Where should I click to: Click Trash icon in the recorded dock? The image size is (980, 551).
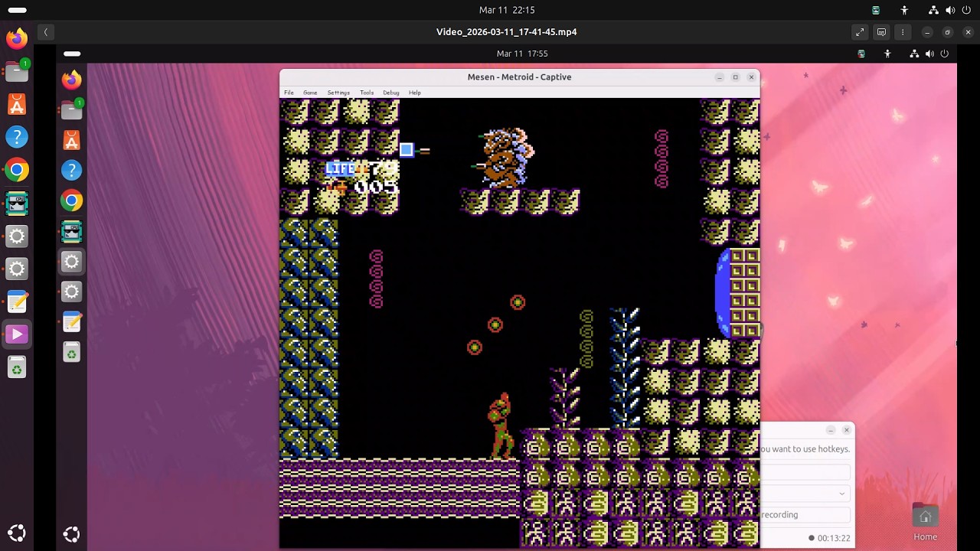point(71,352)
